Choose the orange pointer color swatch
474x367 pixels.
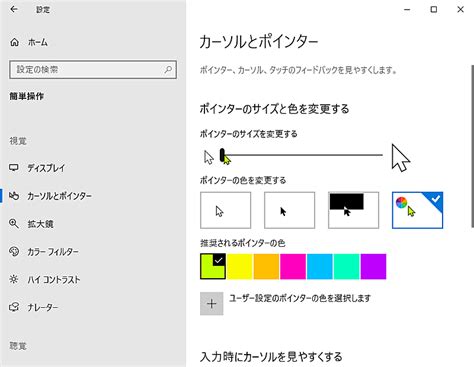click(x=266, y=266)
